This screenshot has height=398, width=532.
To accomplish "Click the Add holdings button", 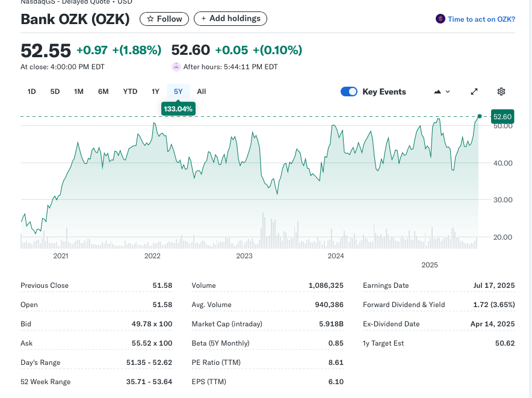I will [230, 19].
